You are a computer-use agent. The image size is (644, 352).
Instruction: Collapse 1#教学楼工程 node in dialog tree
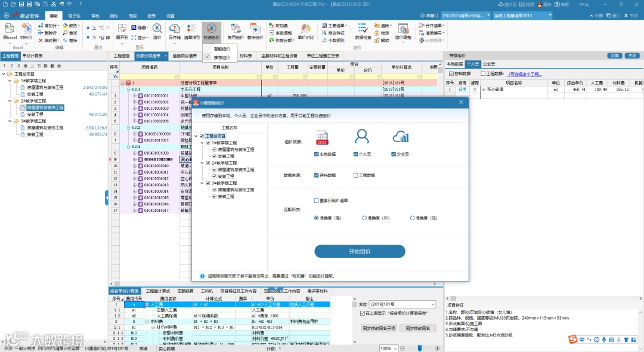pyautogui.click(x=202, y=143)
